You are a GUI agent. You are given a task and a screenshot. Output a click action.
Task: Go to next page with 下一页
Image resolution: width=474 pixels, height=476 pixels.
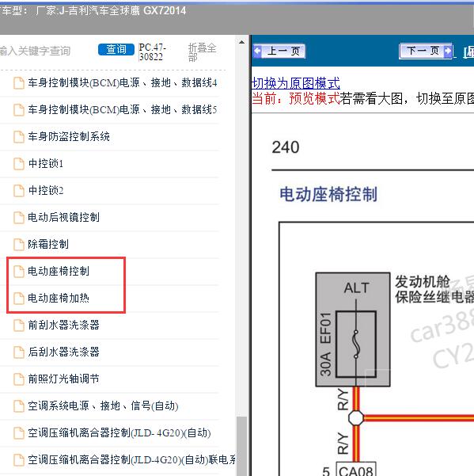click(x=426, y=51)
